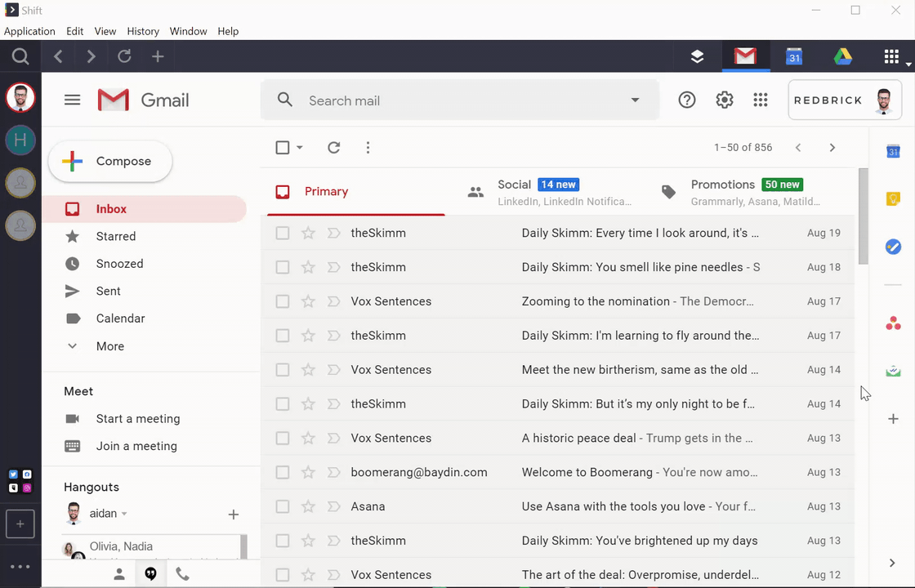The height and width of the screenshot is (588, 915).
Task: Select the Daily Skimm Aug 19 checkbox
Action: coord(283,234)
